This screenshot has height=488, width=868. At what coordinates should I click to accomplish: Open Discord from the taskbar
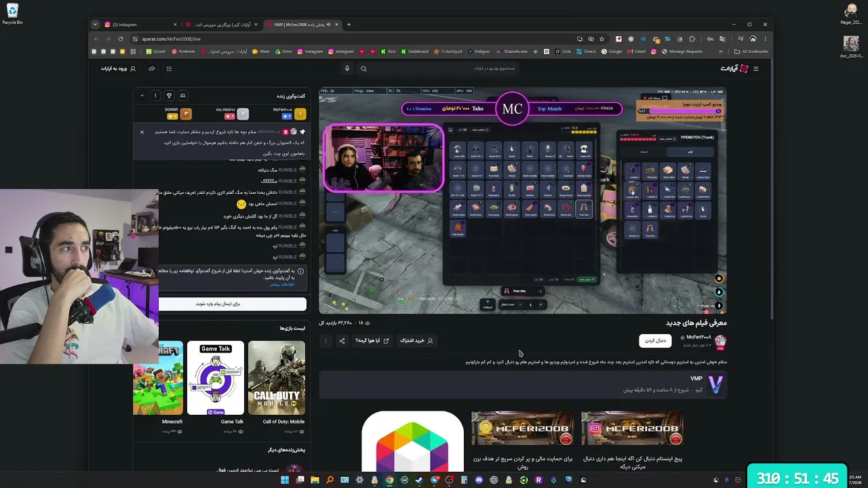click(479, 480)
